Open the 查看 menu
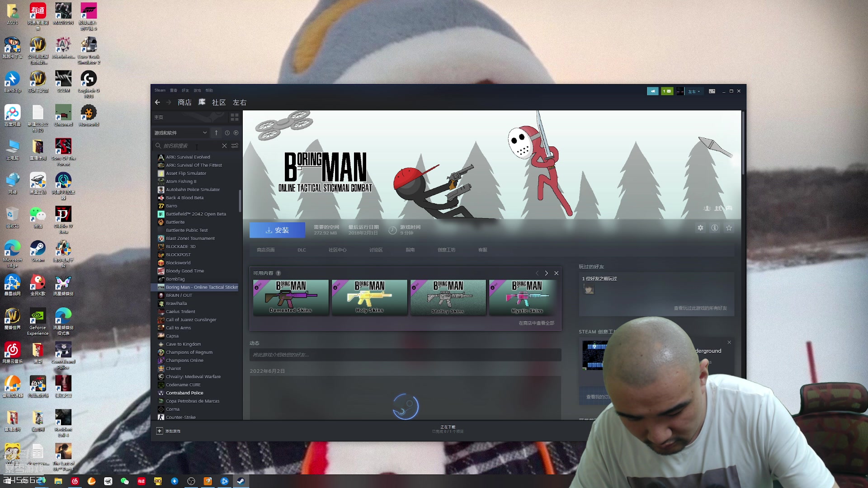The image size is (868, 488). pos(174,90)
